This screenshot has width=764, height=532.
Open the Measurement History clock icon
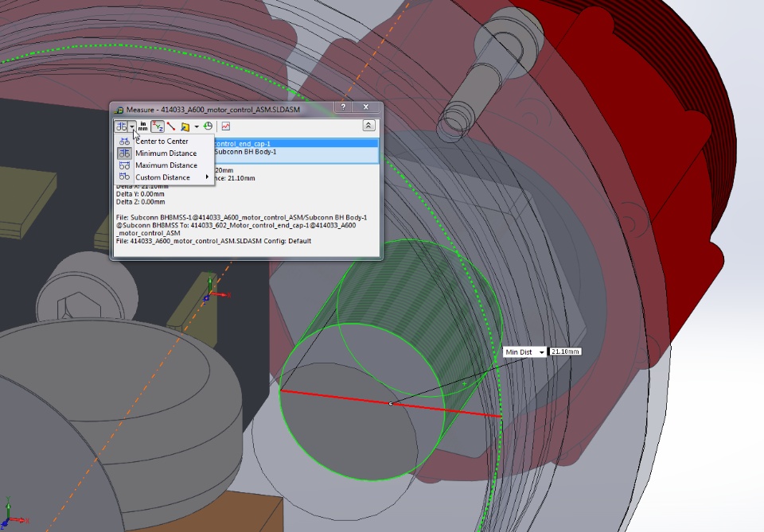coord(208,126)
